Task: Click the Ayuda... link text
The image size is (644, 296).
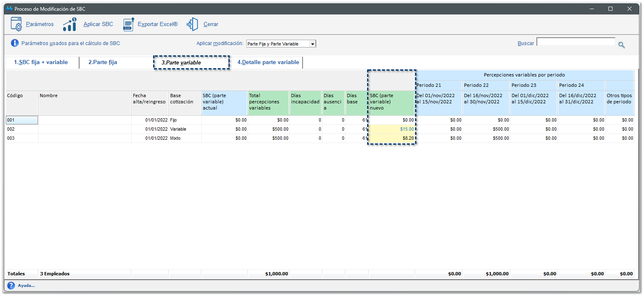Action: (x=26, y=286)
